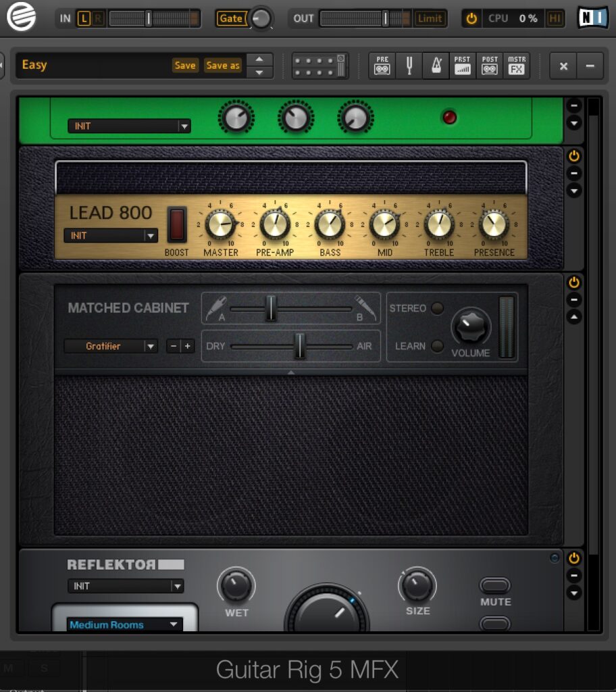
Task: Select next preset with down arrow
Action: point(259,72)
